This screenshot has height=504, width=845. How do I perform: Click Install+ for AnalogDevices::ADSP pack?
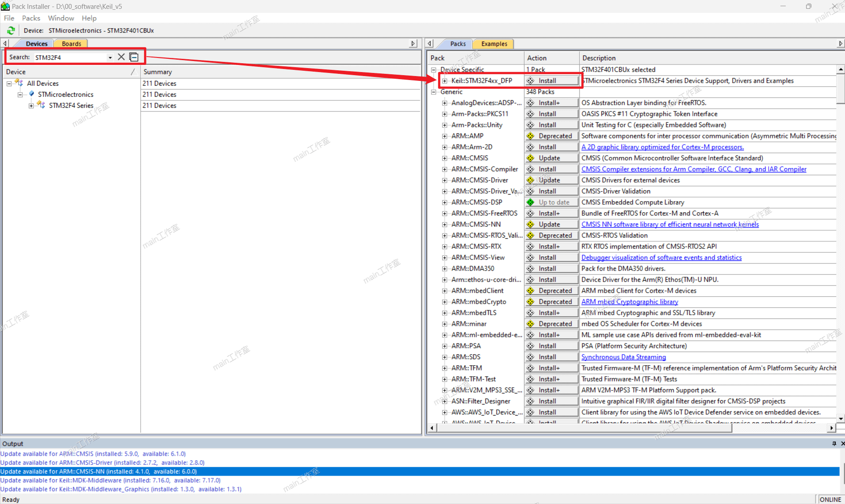(552, 103)
